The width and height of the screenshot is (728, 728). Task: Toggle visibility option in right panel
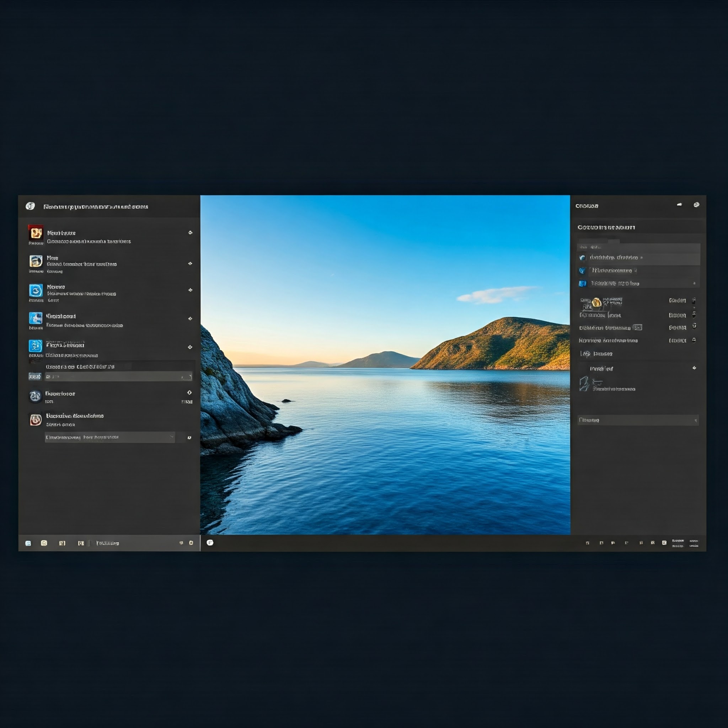(698, 315)
